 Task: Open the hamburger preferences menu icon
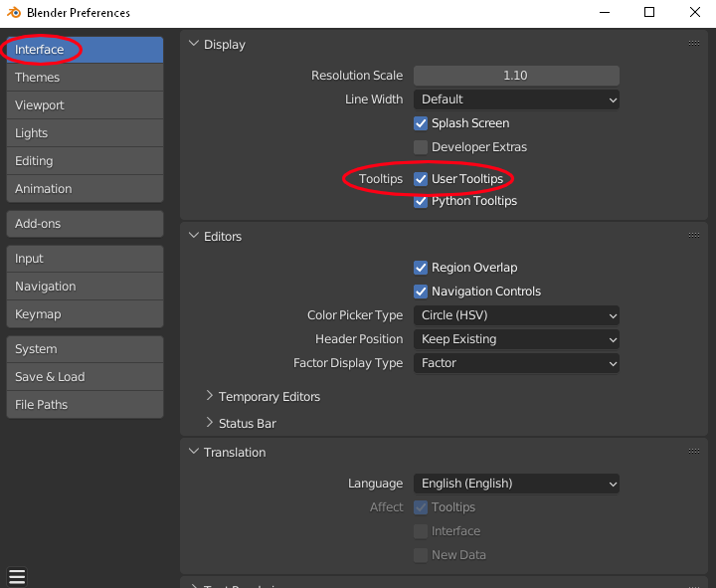coord(17,577)
